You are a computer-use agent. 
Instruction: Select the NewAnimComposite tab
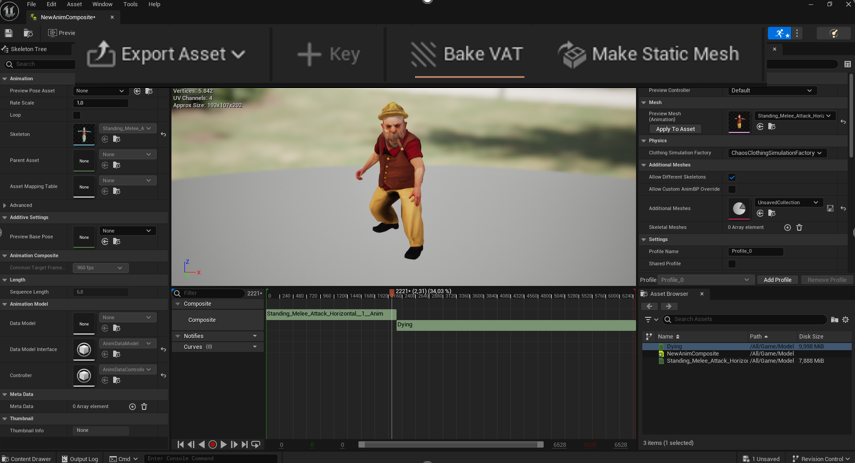coord(68,17)
